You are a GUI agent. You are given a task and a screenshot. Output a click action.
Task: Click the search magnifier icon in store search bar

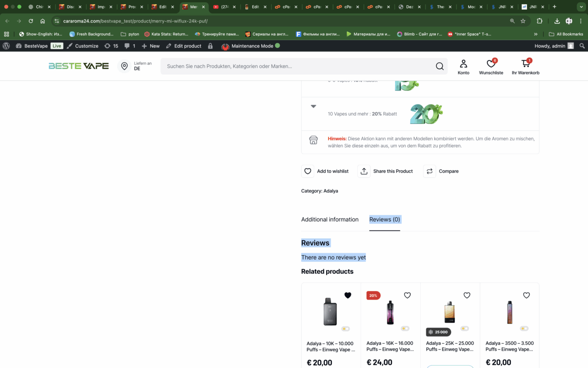click(440, 66)
